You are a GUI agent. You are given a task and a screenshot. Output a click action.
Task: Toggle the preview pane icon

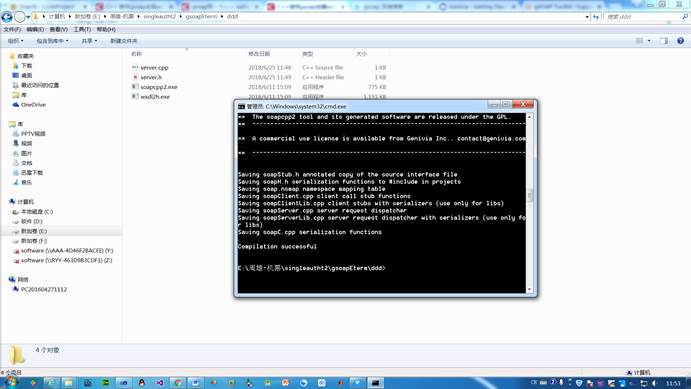coord(664,41)
